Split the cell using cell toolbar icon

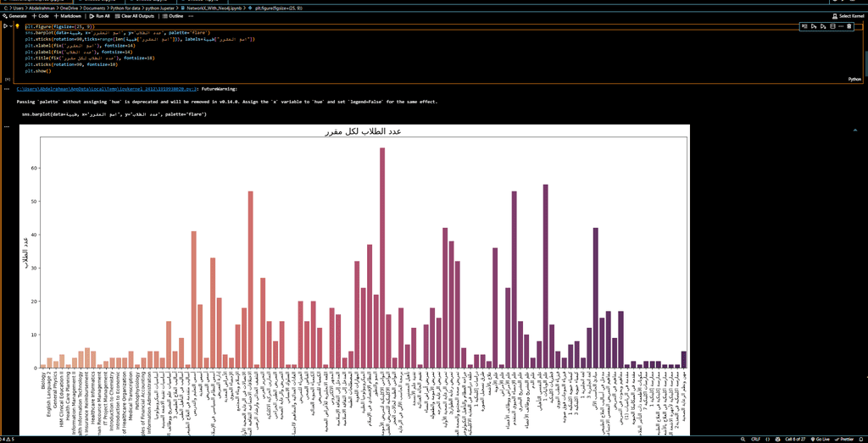832,26
